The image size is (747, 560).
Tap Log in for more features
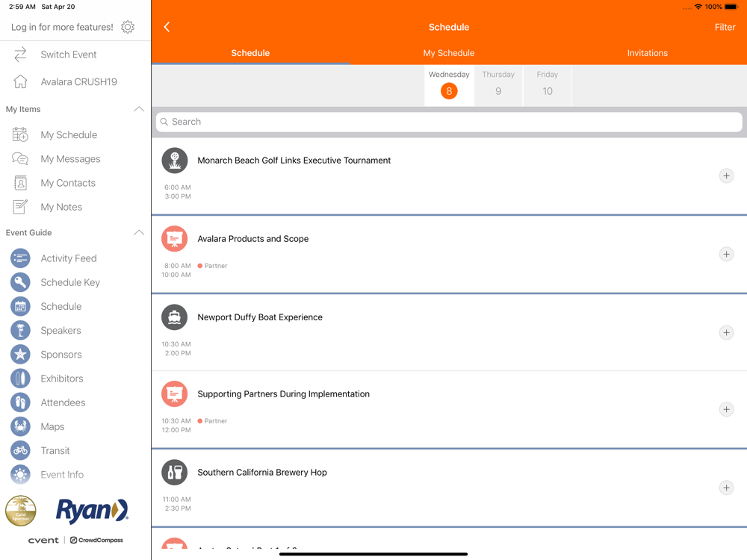coord(63,27)
